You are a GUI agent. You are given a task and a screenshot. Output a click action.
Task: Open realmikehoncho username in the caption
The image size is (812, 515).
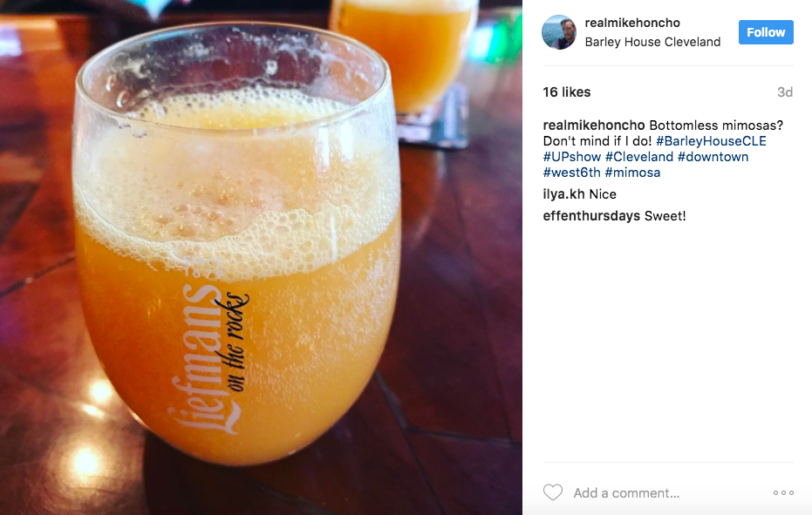coord(593,125)
